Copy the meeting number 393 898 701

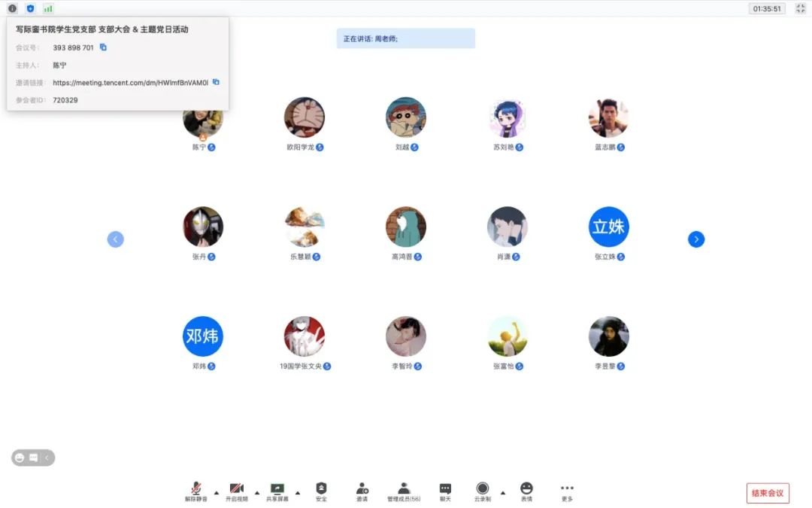click(104, 47)
